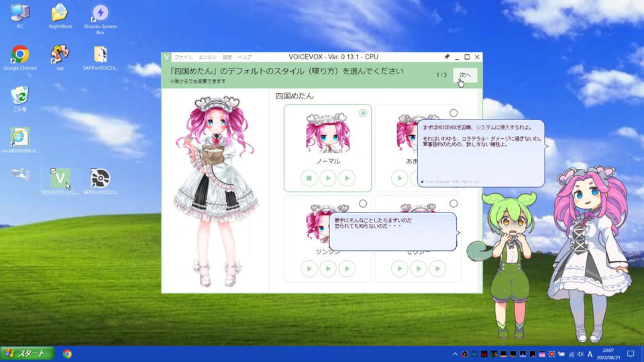Viewport: 644px width, 362px height.
Task: Click the pink-haired Metan desktop mascot
Action: (590, 255)
